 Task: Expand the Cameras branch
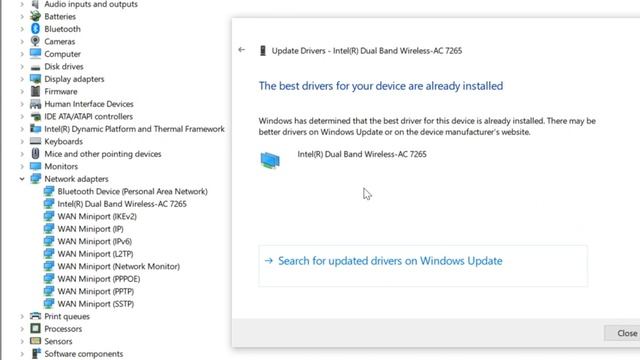[22, 42]
